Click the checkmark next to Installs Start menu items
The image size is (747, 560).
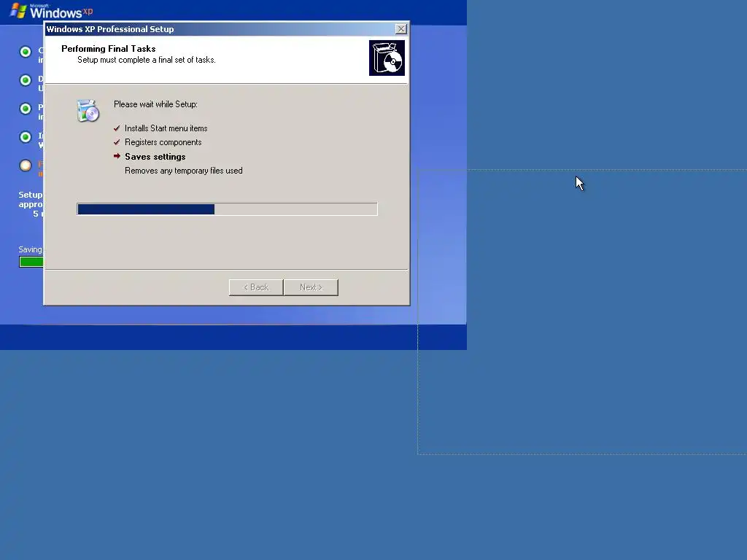point(117,128)
